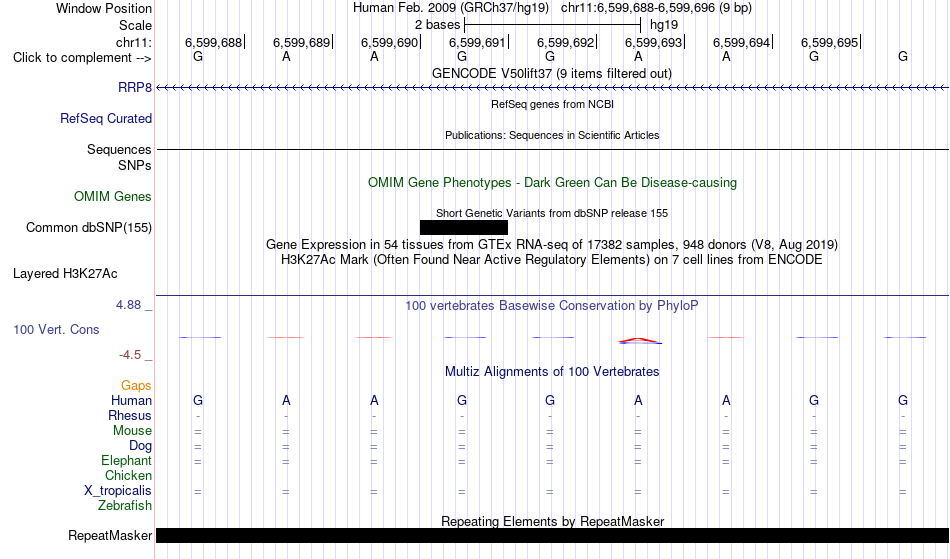The width and height of the screenshot is (950, 559).
Task: Select the Dog species row label
Action: pos(141,446)
